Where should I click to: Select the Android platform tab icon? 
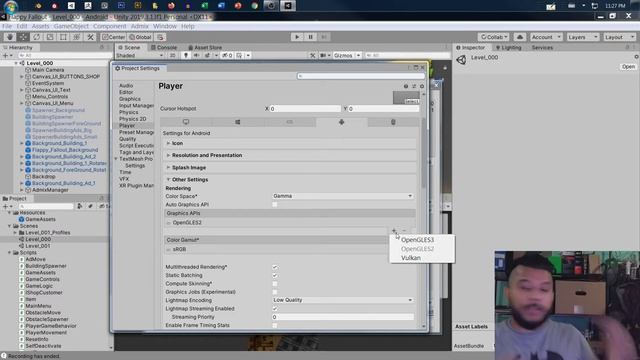click(x=342, y=122)
